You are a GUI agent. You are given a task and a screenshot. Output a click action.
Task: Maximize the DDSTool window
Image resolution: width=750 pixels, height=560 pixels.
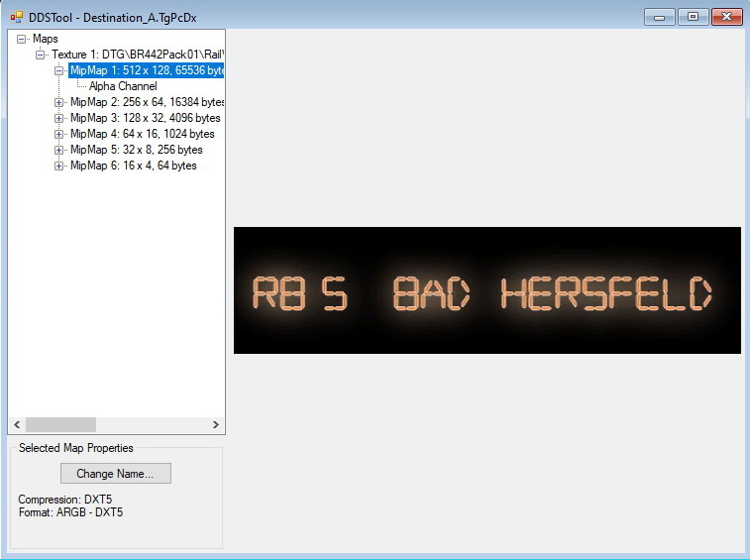(x=693, y=17)
